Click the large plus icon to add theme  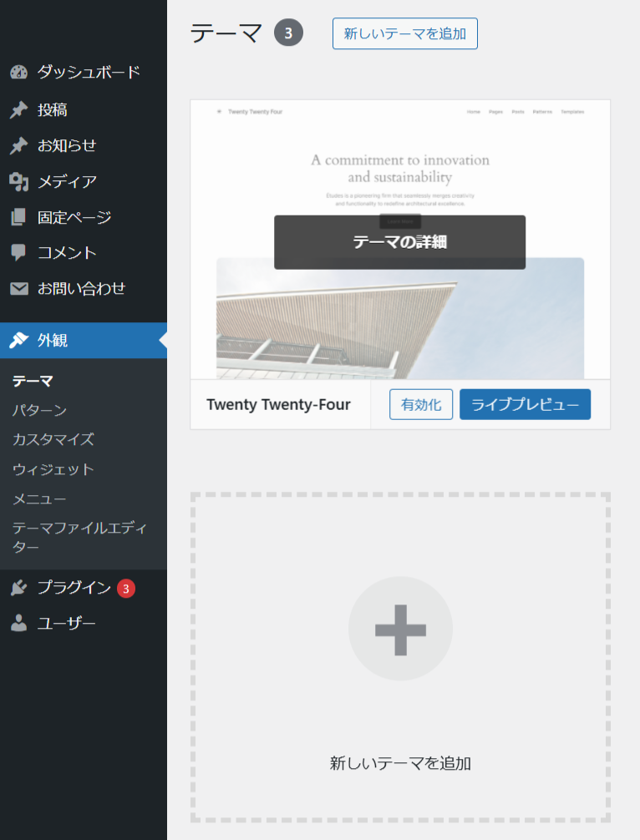[x=400, y=629]
